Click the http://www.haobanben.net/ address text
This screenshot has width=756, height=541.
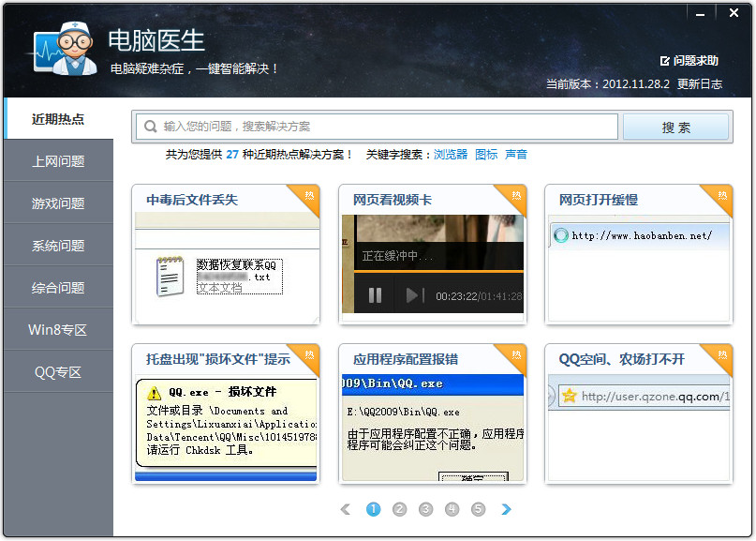[642, 236]
